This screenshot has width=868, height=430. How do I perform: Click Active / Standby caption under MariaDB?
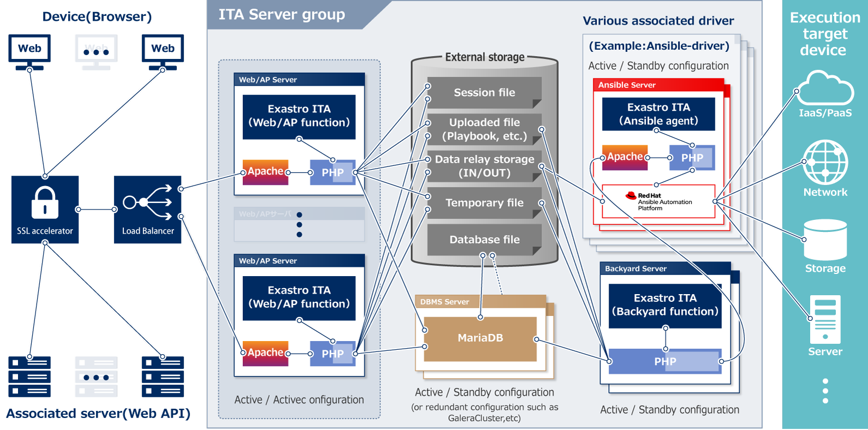tap(484, 392)
